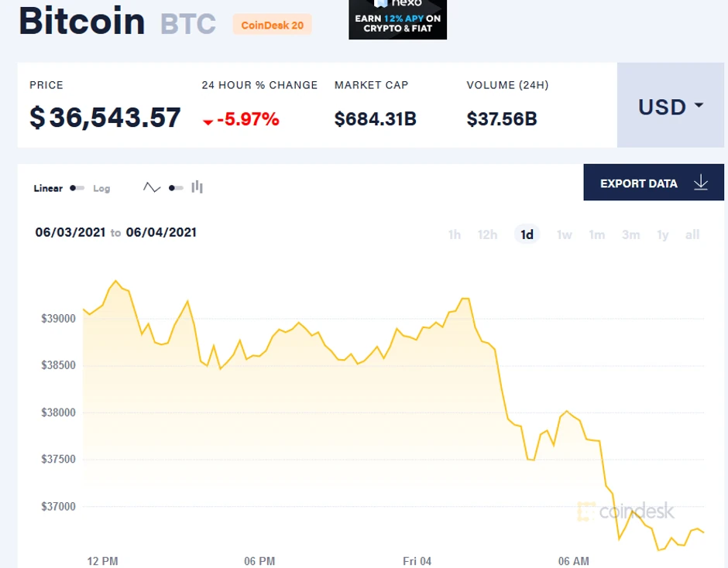Select the 12h timeframe option
Screen dimensions: 728x568
point(487,234)
